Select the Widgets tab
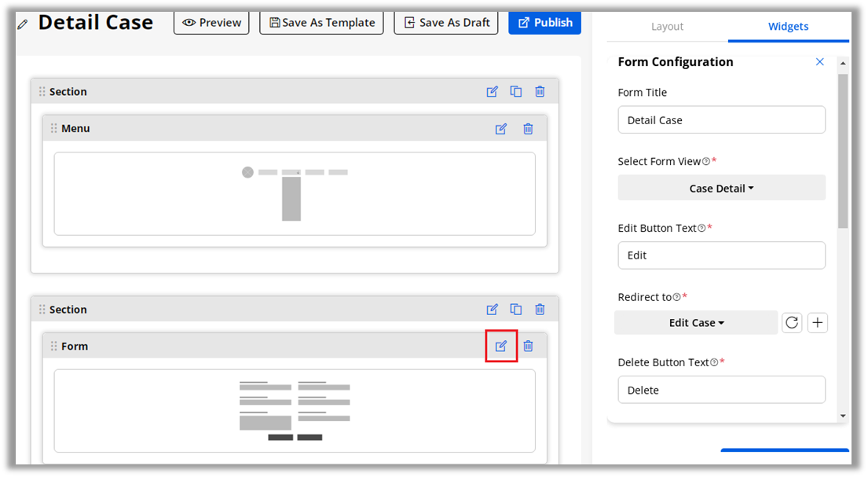Viewport: 868px width, 477px height. point(788,27)
